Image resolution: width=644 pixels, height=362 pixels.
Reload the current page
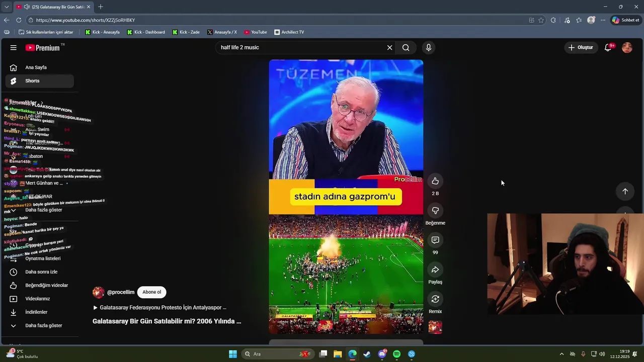click(x=19, y=20)
